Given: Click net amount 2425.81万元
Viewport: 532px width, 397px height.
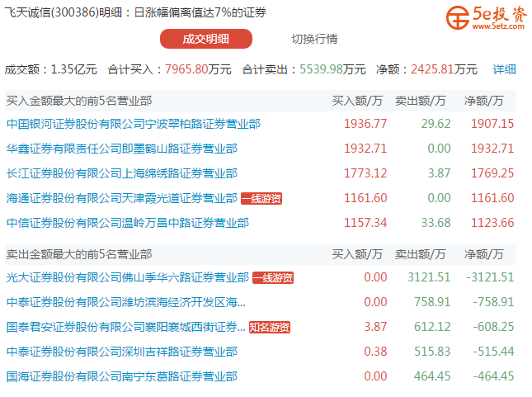Looking at the screenshot, I should (x=444, y=69).
